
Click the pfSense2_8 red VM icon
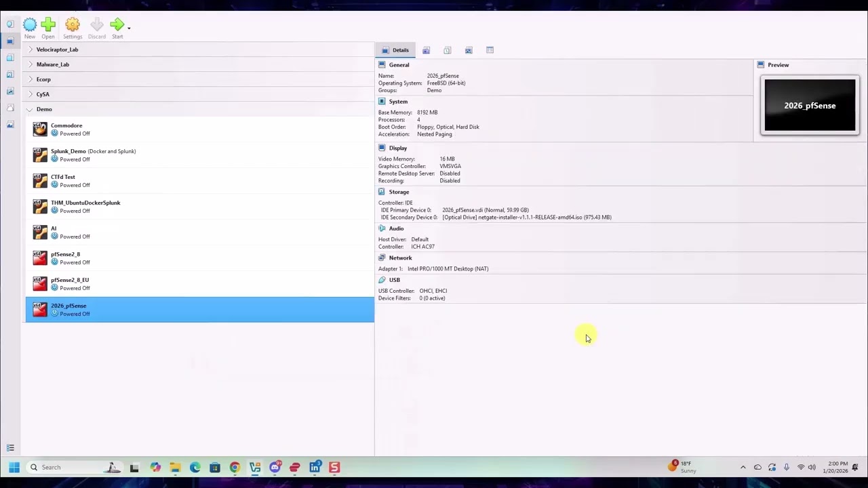click(40, 258)
